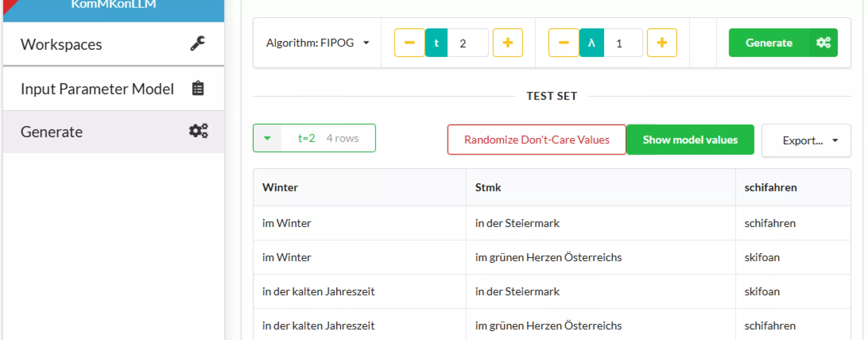This screenshot has height=340, width=868.
Task: Toggle Show model values
Action: pos(690,139)
